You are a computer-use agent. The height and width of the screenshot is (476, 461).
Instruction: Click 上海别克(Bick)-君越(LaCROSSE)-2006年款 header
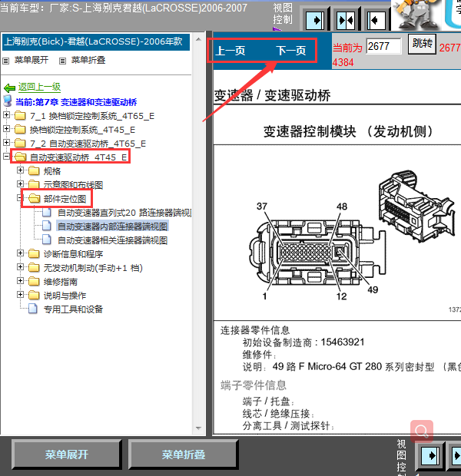point(96,42)
